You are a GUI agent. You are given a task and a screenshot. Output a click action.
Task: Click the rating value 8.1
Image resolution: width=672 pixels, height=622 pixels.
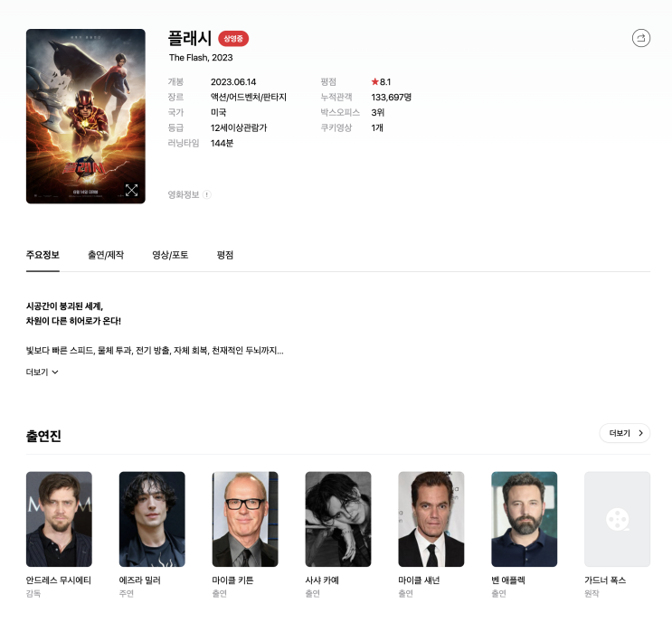pyautogui.click(x=385, y=82)
